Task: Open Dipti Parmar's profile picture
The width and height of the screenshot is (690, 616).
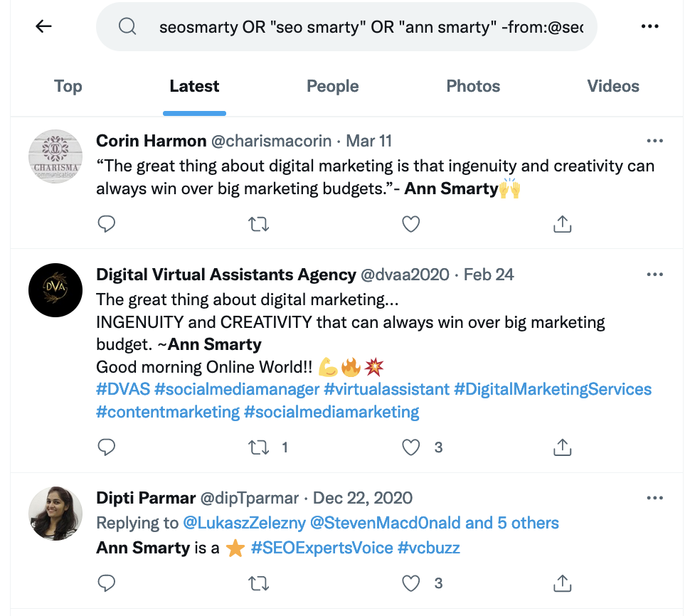Action: pyautogui.click(x=55, y=514)
